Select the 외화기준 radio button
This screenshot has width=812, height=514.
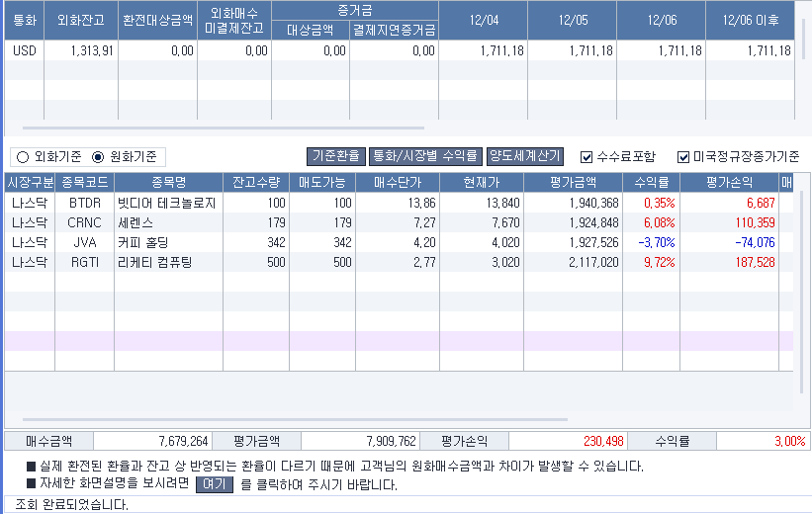coord(23,156)
